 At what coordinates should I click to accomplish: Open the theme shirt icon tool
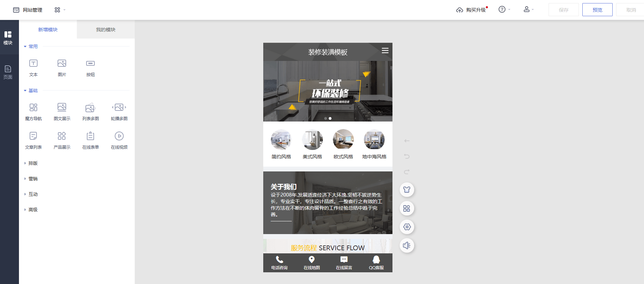click(x=407, y=190)
